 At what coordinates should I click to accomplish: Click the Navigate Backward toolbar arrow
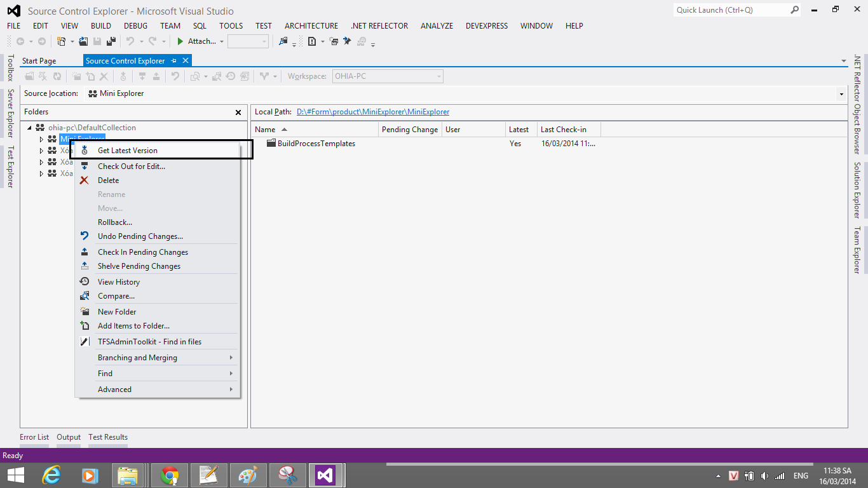click(x=20, y=41)
